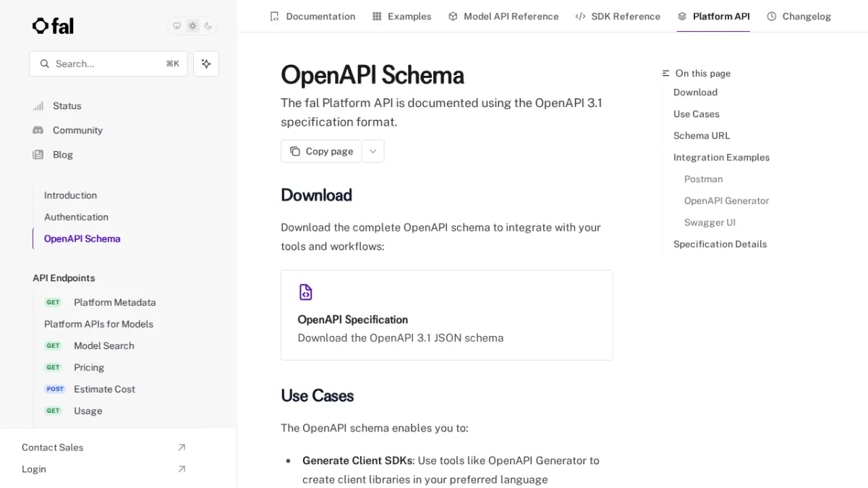Click GET badge beside Platform Metadata
The image size is (868, 488).
click(54, 302)
